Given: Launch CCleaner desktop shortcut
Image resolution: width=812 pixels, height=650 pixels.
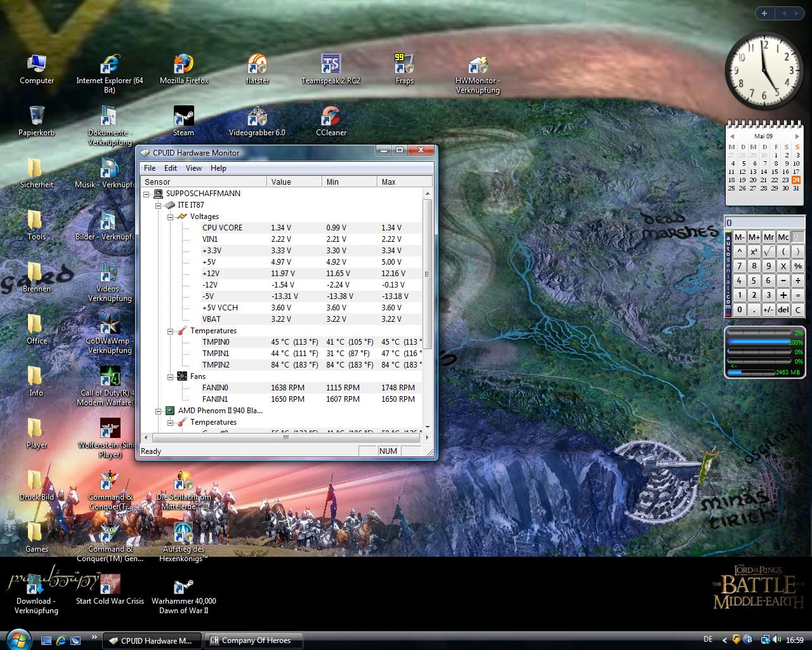Looking at the screenshot, I should (x=331, y=122).
